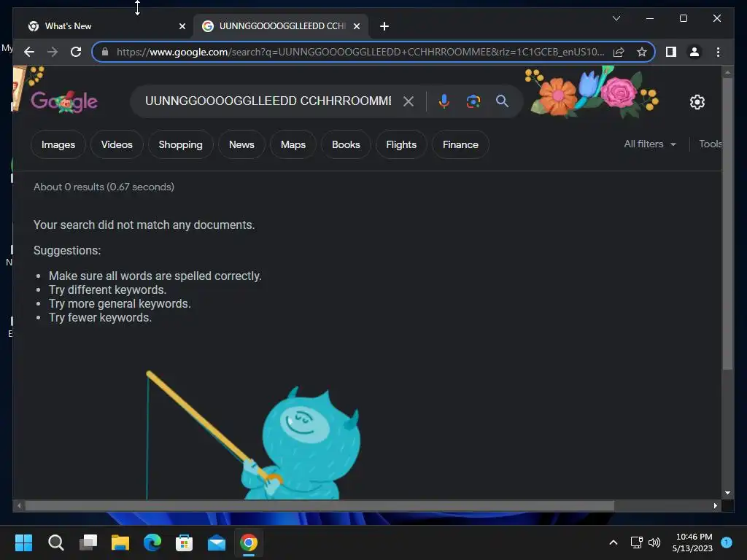Launch File Explorer from taskbar
747x560 pixels.
(x=120, y=542)
